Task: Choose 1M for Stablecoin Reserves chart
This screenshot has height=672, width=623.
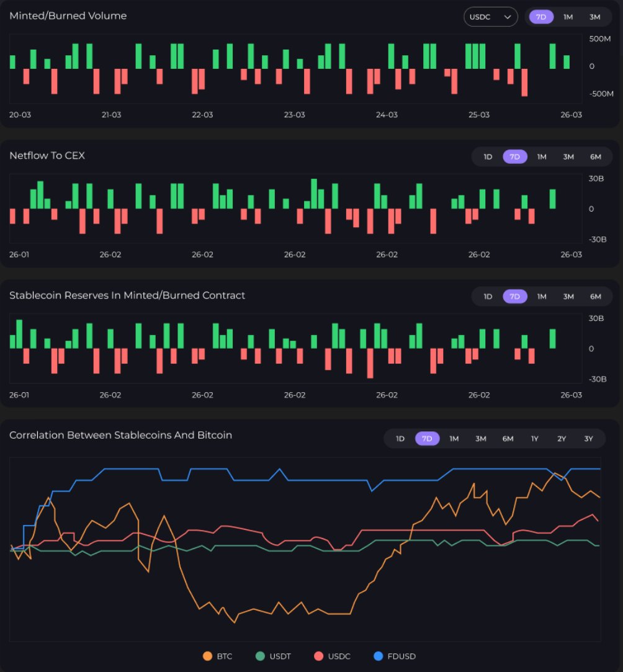Action: [542, 297]
